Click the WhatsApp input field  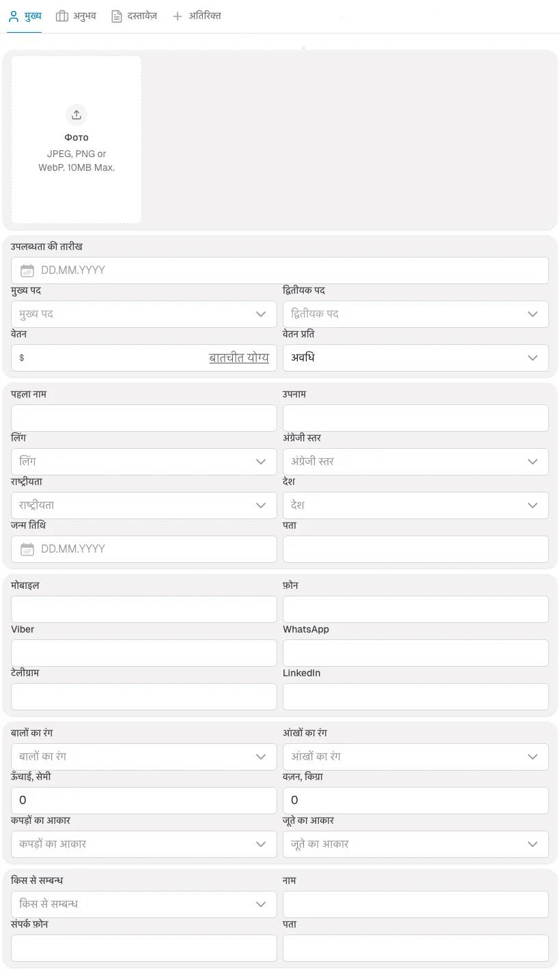(x=415, y=652)
